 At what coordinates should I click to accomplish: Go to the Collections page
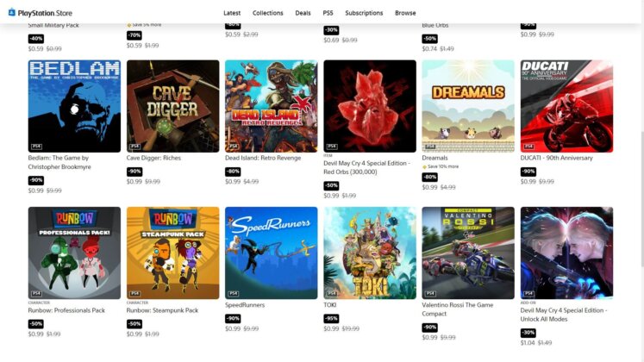click(x=268, y=13)
